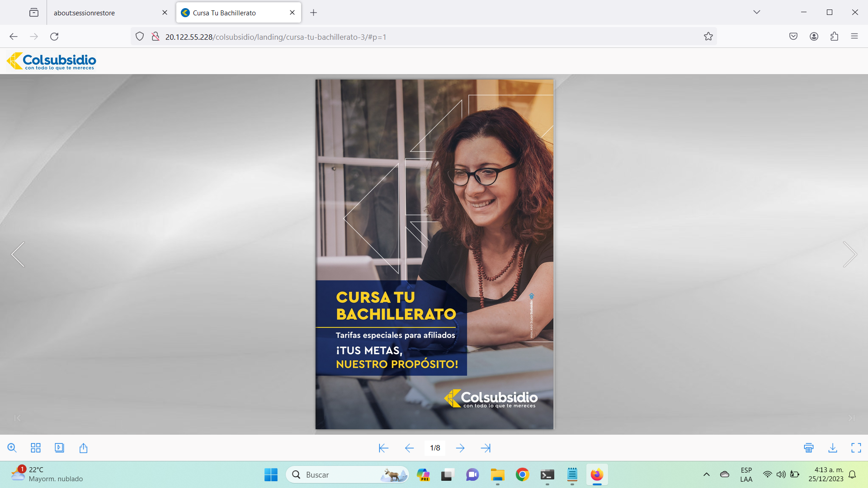Go to previous page in toolbar
The width and height of the screenshot is (868, 488).
tap(409, 448)
